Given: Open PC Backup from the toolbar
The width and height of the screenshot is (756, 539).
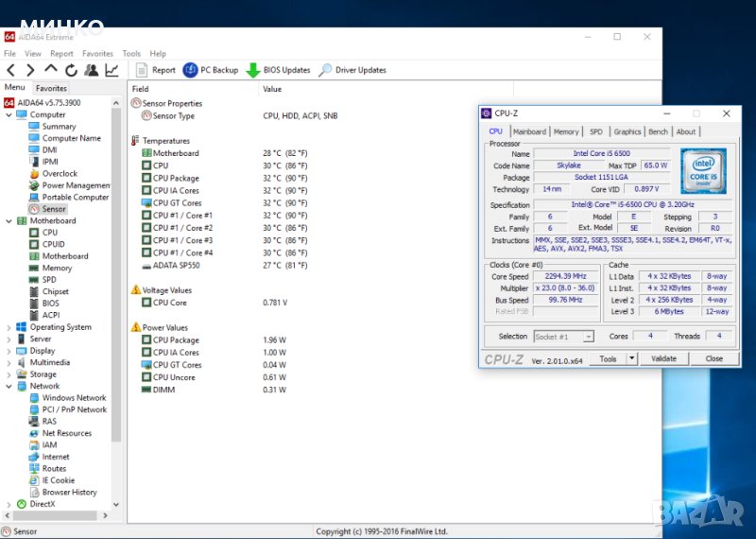Looking at the screenshot, I should pos(211,70).
